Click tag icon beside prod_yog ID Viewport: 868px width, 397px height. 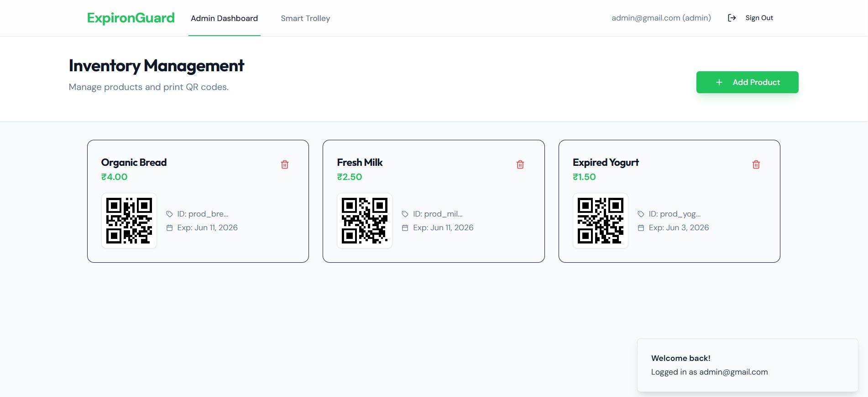click(641, 214)
